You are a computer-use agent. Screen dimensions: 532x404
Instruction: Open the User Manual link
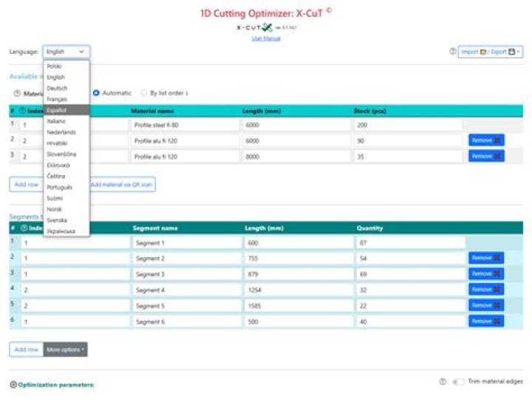click(x=266, y=38)
